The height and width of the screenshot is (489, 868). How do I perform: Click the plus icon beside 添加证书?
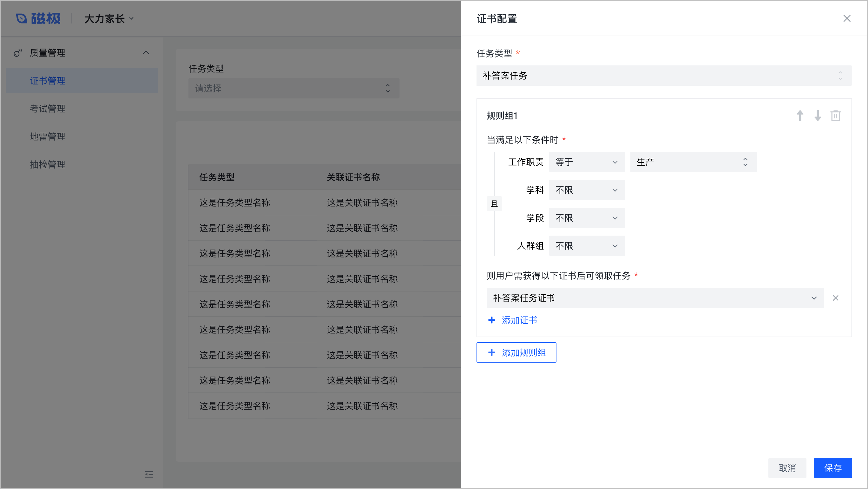click(492, 320)
